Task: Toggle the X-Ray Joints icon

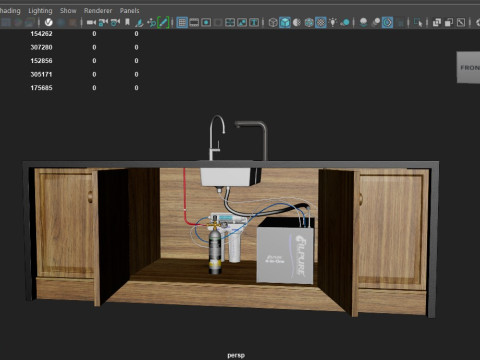Action: point(461,22)
